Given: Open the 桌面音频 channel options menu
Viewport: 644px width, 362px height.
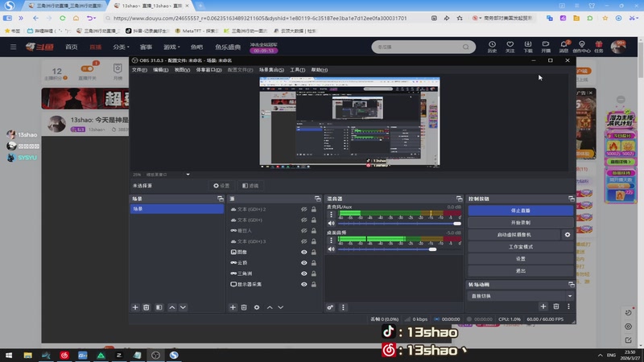Looking at the screenshot, I should coord(332,241).
